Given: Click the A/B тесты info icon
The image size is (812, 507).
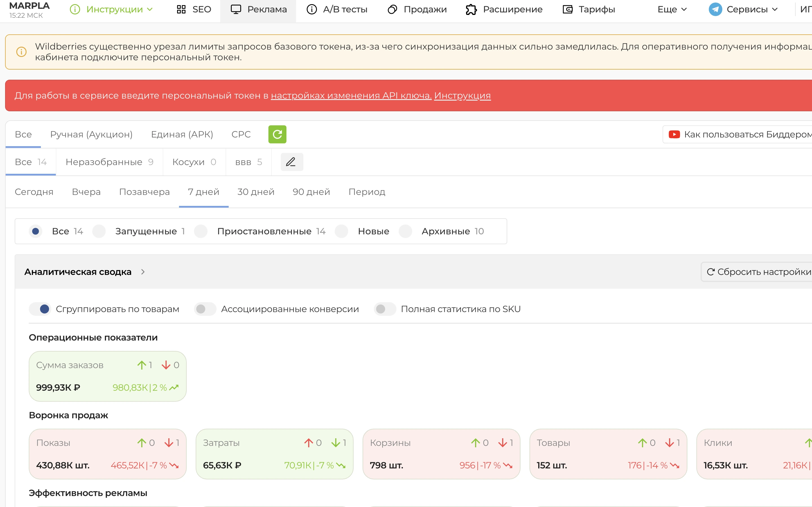Looking at the screenshot, I should tap(312, 9).
